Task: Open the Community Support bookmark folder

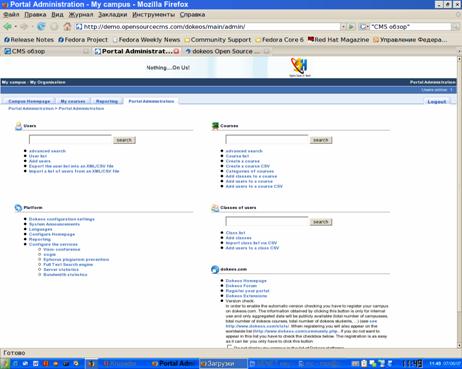Action: (x=218, y=40)
